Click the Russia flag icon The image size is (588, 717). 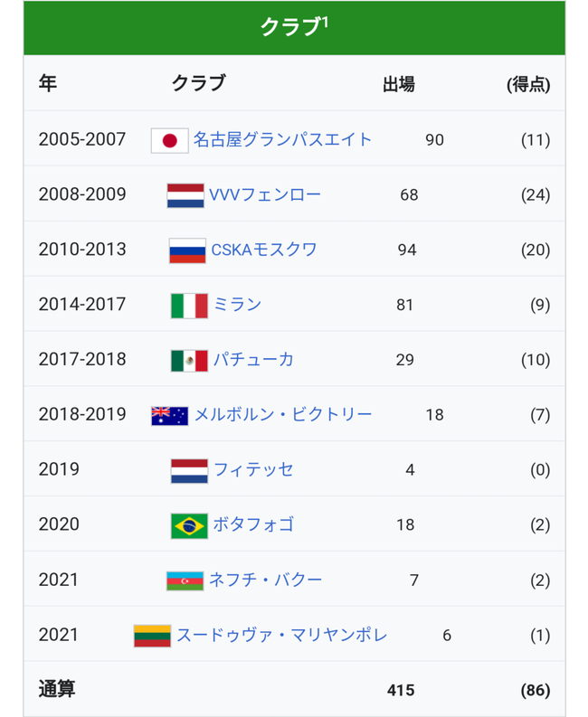coord(187,250)
